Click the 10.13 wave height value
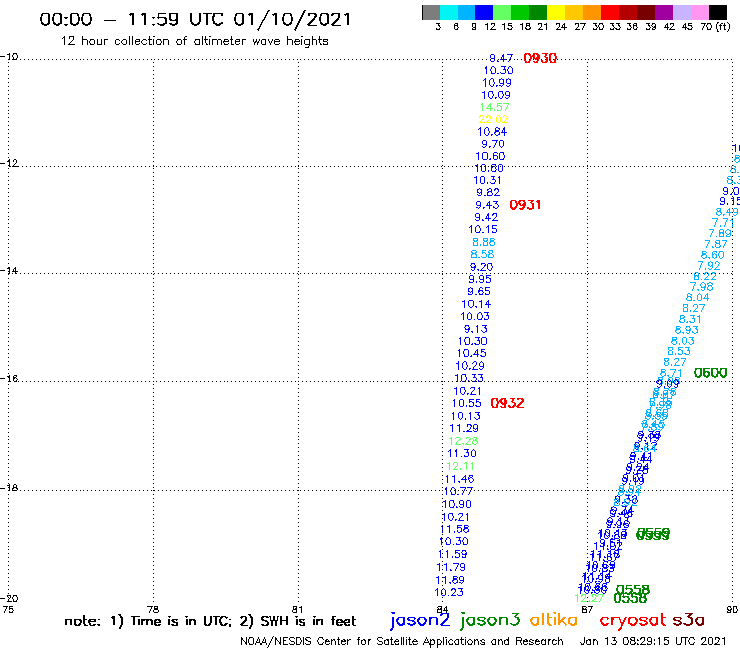This screenshot has height=650, width=740. [x=466, y=416]
